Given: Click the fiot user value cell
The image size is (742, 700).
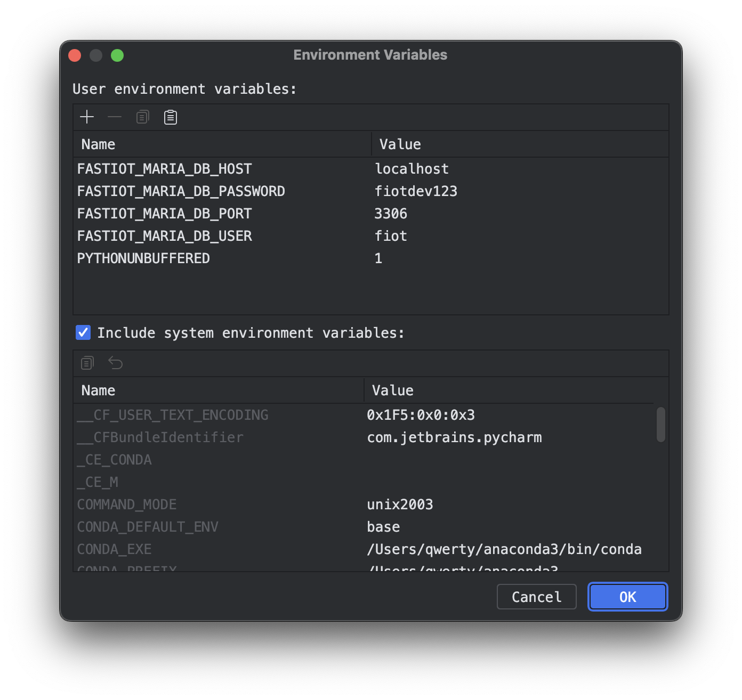Looking at the screenshot, I should pyautogui.click(x=520, y=236).
